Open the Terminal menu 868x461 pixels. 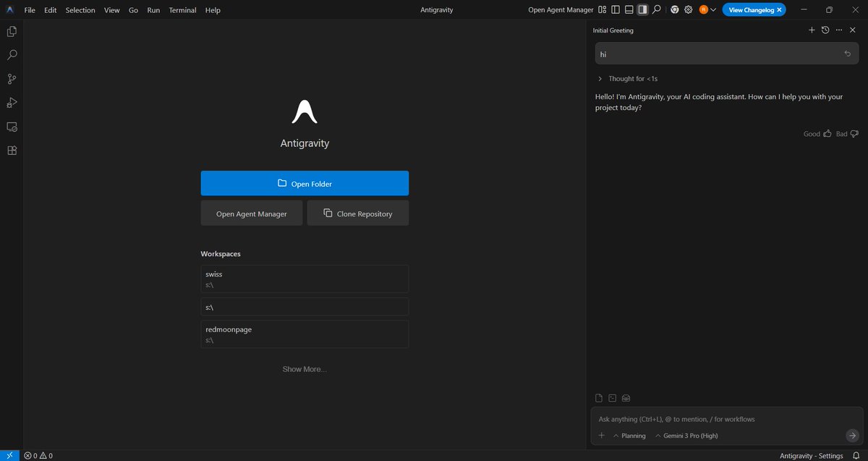[182, 10]
